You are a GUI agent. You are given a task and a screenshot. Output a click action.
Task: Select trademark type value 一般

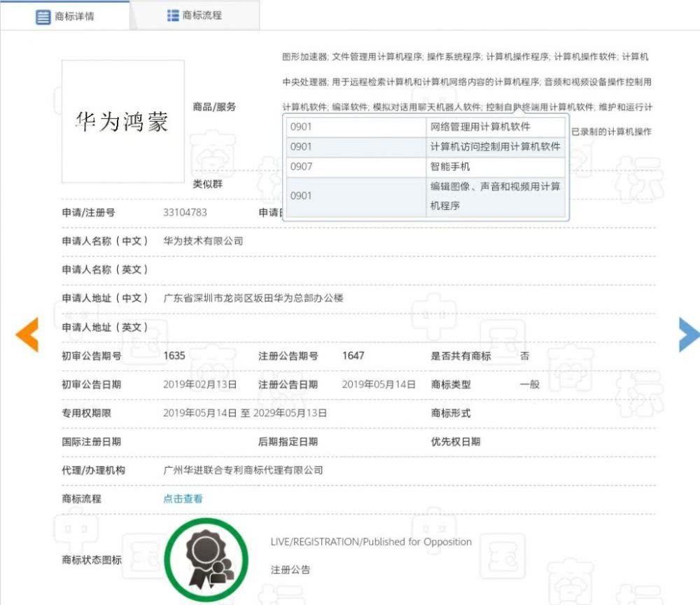click(529, 384)
